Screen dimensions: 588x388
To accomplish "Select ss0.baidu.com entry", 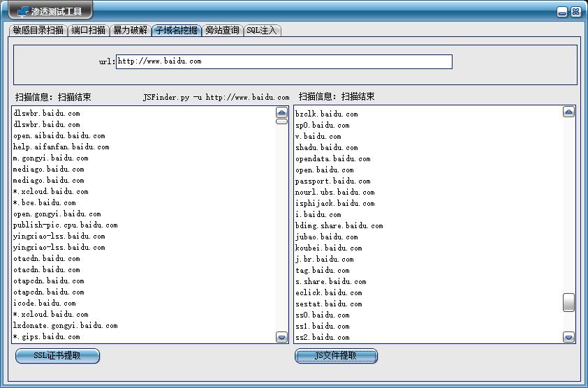I will point(323,315).
